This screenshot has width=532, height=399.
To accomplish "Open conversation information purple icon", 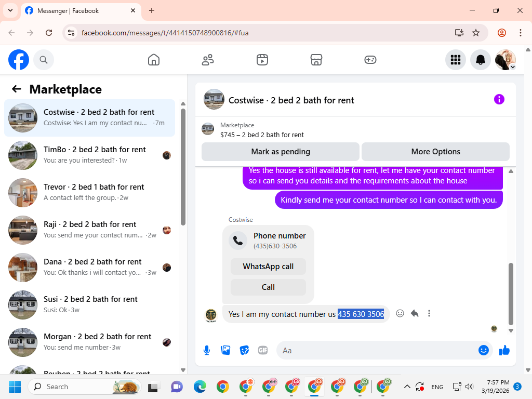I will tap(499, 99).
